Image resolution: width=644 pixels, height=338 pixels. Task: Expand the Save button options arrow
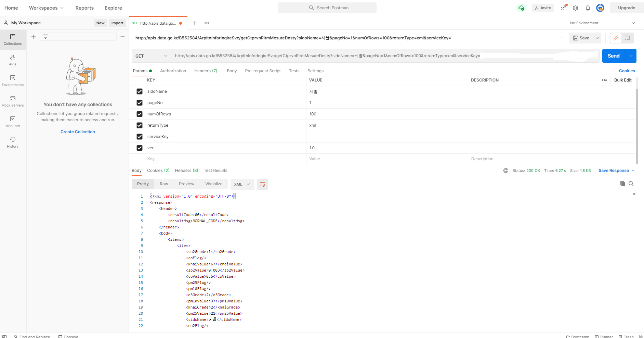[597, 38]
